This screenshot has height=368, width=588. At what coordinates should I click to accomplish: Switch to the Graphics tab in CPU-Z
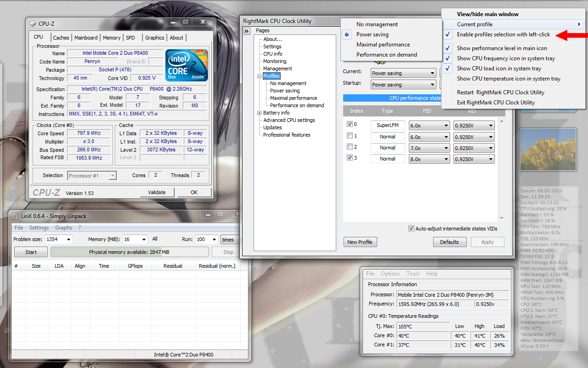coord(155,38)
